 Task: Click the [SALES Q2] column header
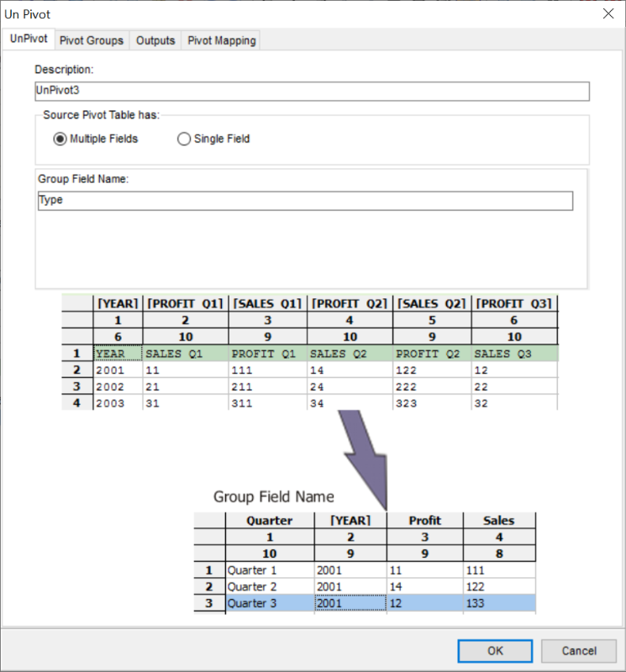432,303
